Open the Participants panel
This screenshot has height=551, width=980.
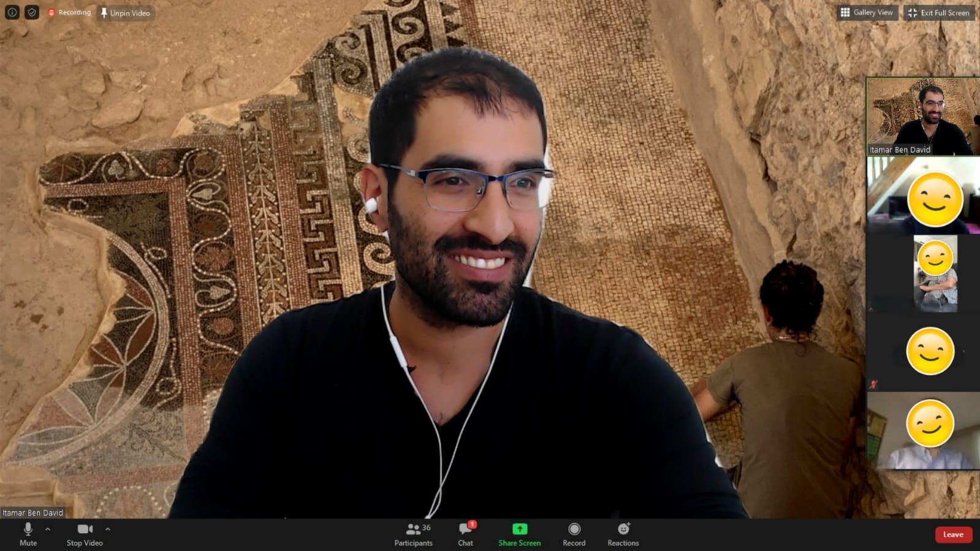click(x=413, y=534)
